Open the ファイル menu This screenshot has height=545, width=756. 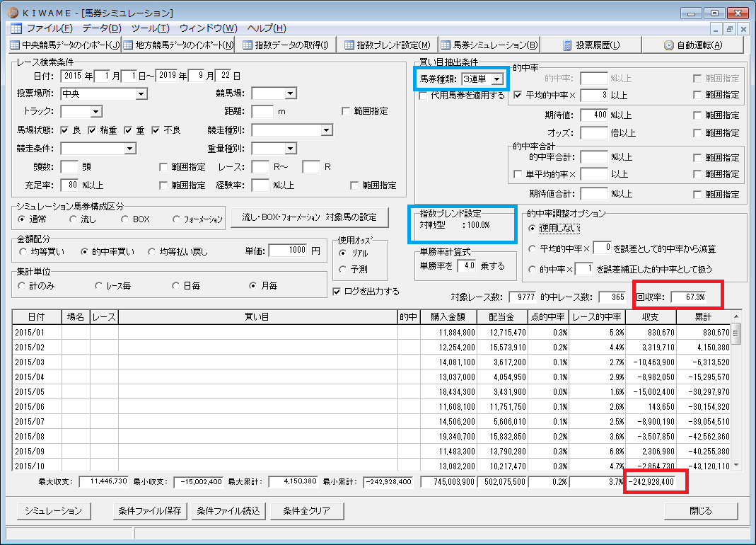(50, 28)
